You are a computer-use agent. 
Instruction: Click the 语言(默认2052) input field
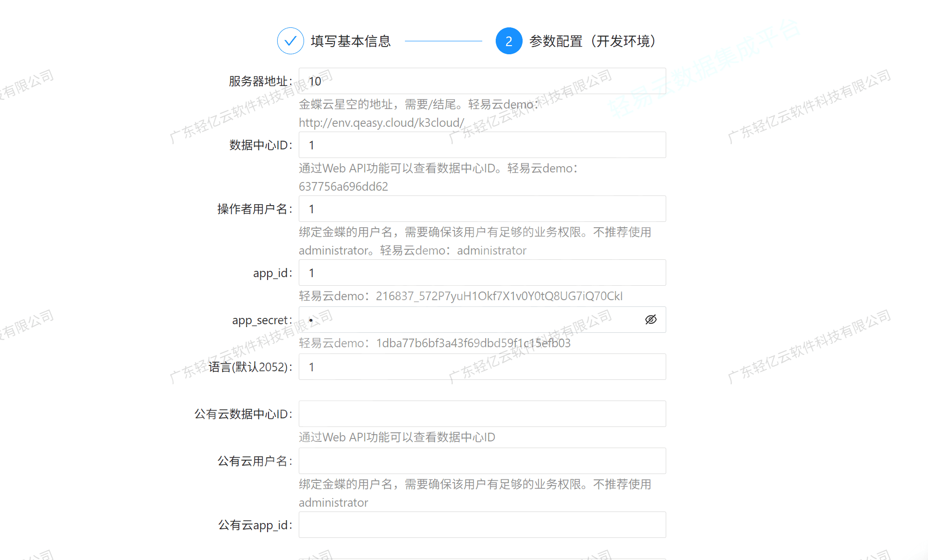482,367
